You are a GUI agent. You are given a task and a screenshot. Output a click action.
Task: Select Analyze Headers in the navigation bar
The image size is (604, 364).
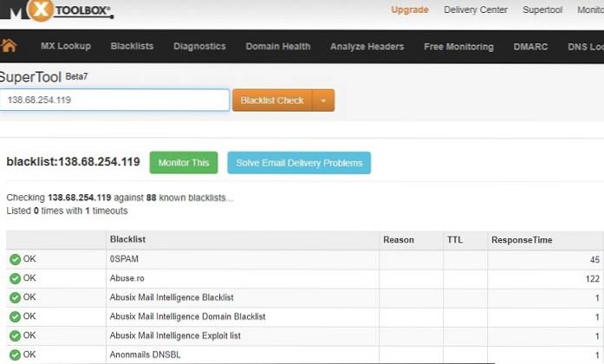click(367, 47)
